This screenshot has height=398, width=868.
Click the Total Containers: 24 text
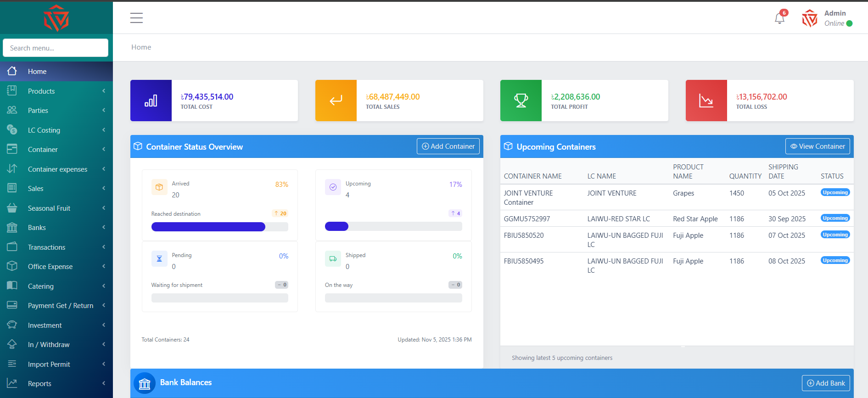point(165,340)
